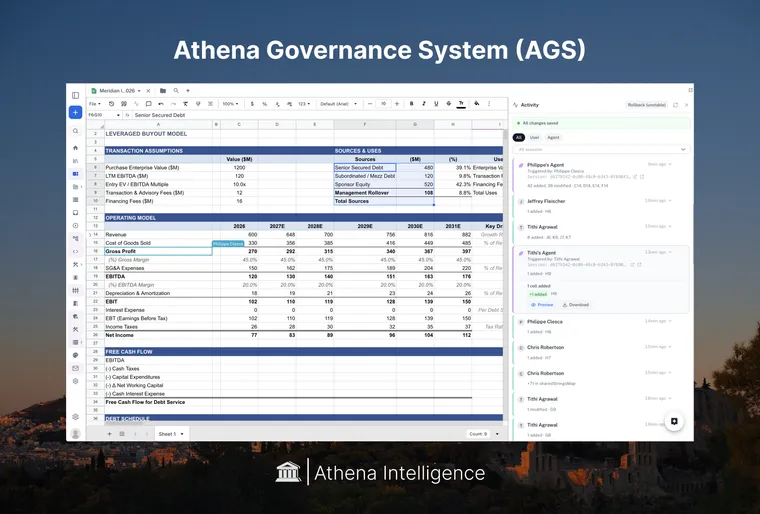Viewport: 760px width, 514px height.
Task: Undo the last action
Action: point(161,104)
